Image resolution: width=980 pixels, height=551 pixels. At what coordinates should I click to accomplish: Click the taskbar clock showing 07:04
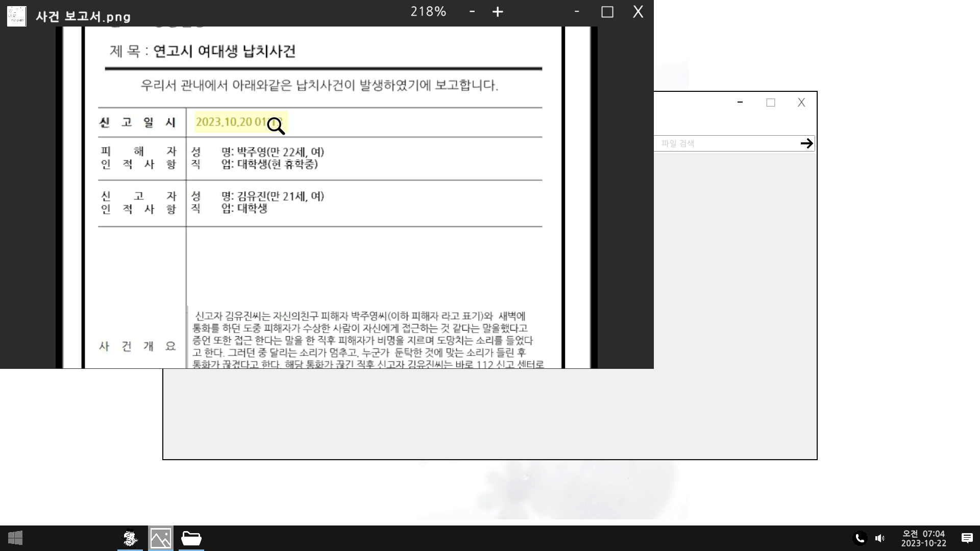click(923, 538)
